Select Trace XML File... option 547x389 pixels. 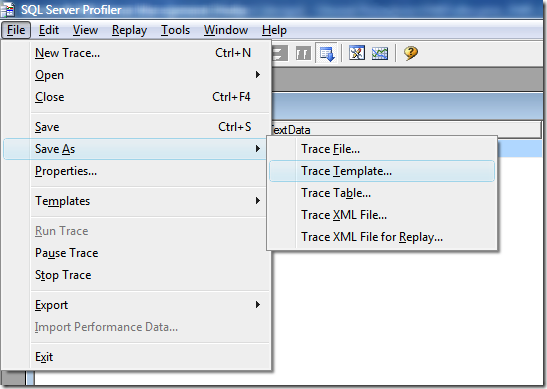click(x=382, y=215)
